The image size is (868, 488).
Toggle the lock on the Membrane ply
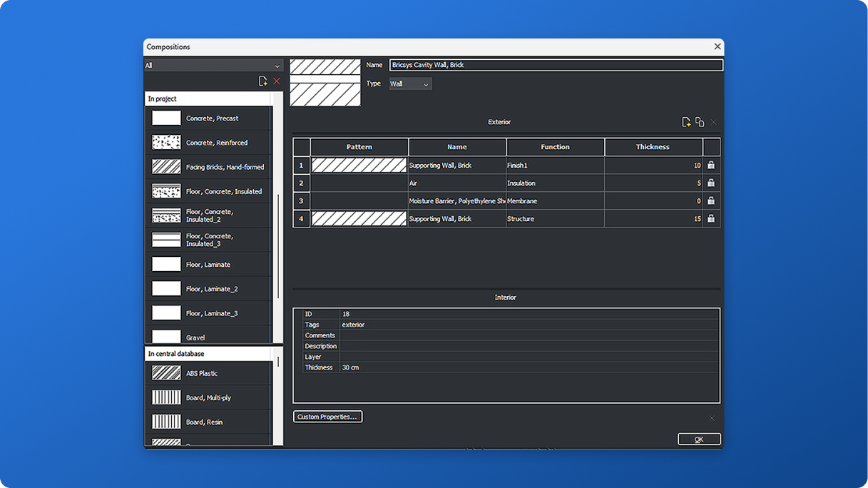point(710,201)
